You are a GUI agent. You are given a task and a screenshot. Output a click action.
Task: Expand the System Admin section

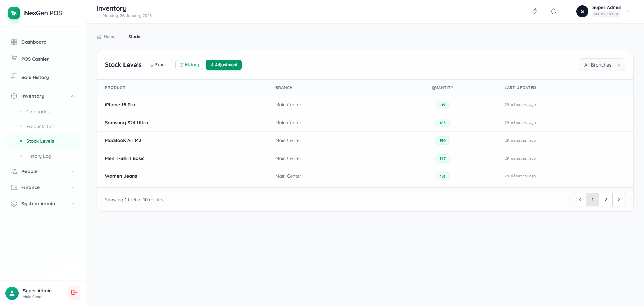coord(73,204)
